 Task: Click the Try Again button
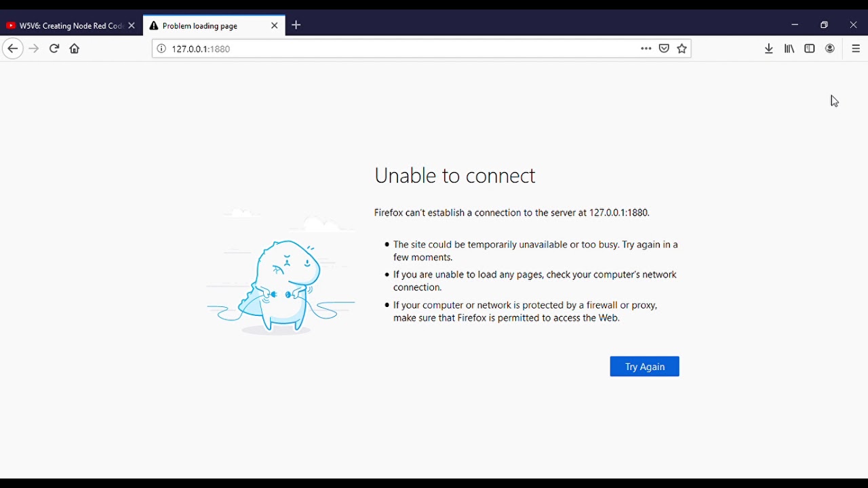tap(645, 367)
